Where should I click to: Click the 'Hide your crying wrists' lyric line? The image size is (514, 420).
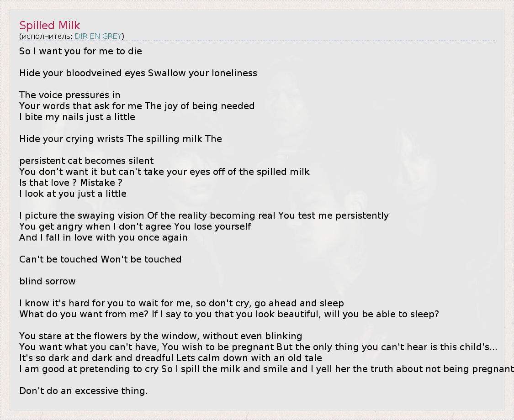coord(121,139)
